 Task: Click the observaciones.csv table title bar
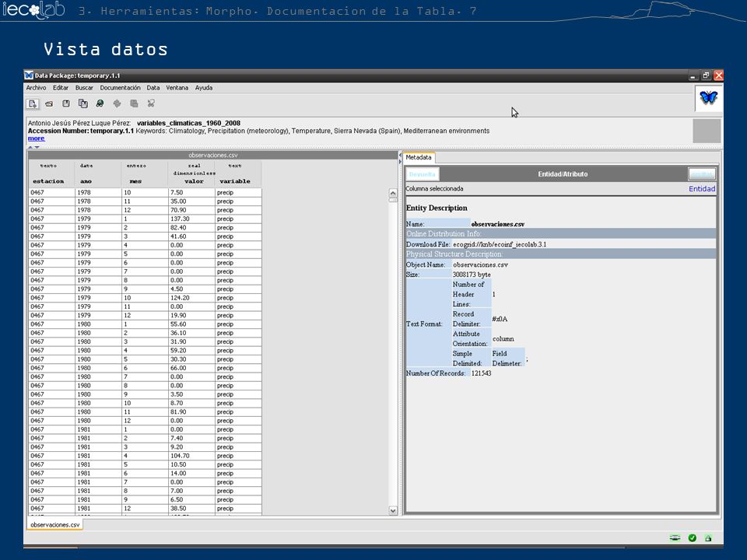pyautogui.click(x=213, y=156)
